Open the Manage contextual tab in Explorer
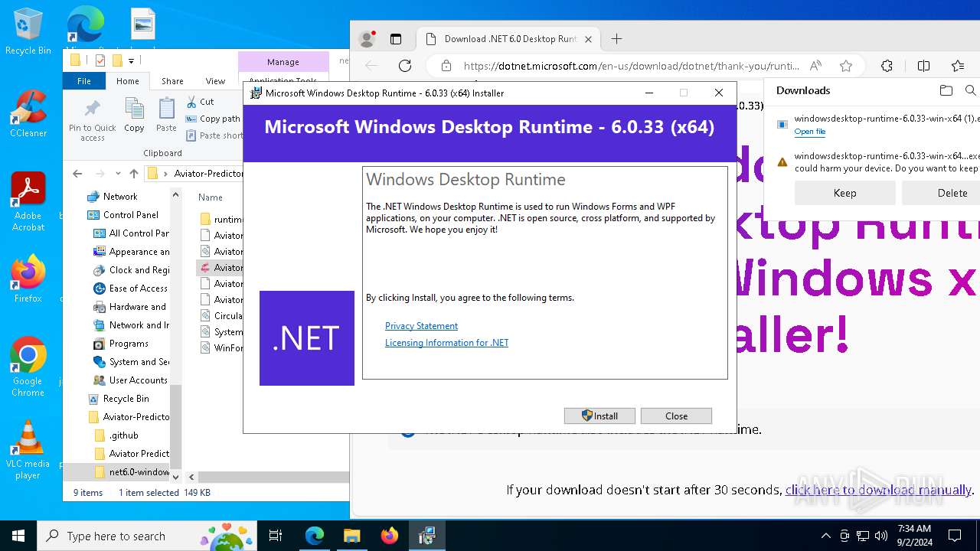980x551 pixels. (283, 62)
